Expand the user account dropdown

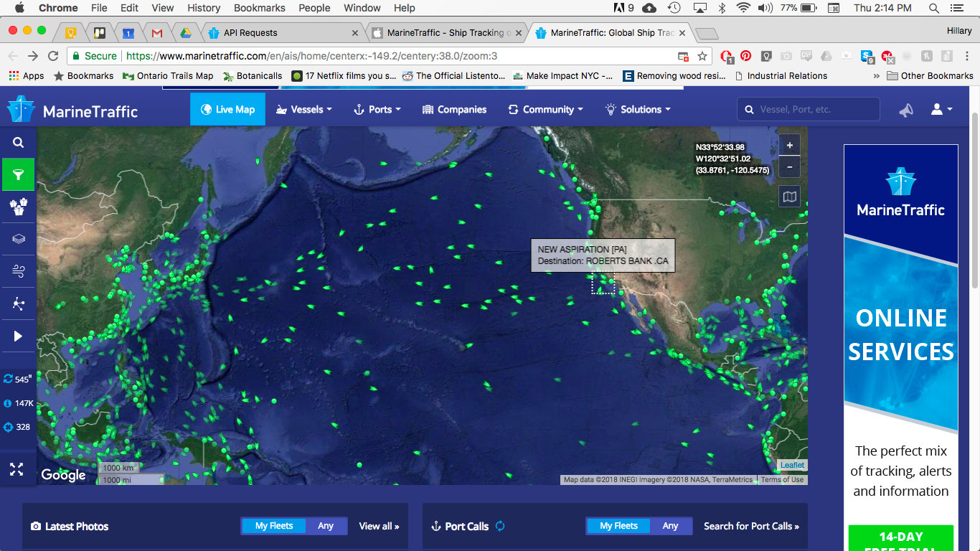(x=941, y=109)
